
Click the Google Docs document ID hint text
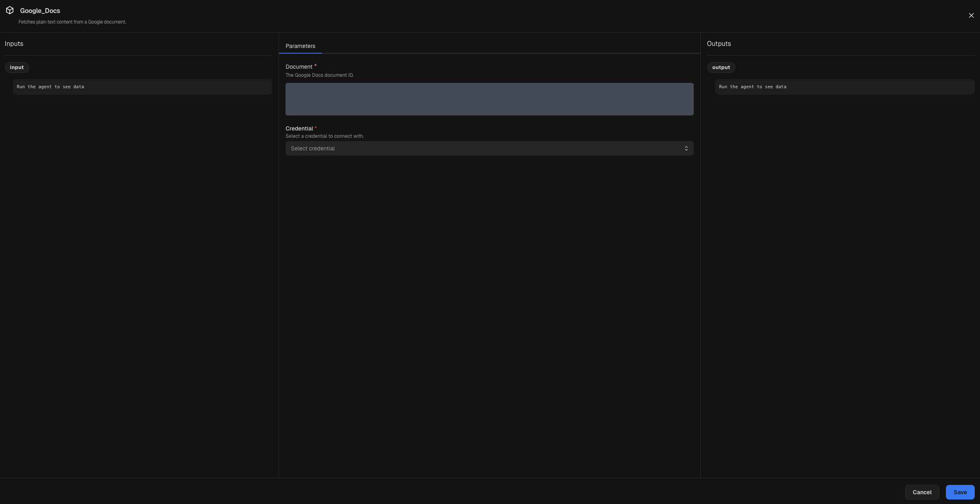pyautogui.click(x=319, y=75)
